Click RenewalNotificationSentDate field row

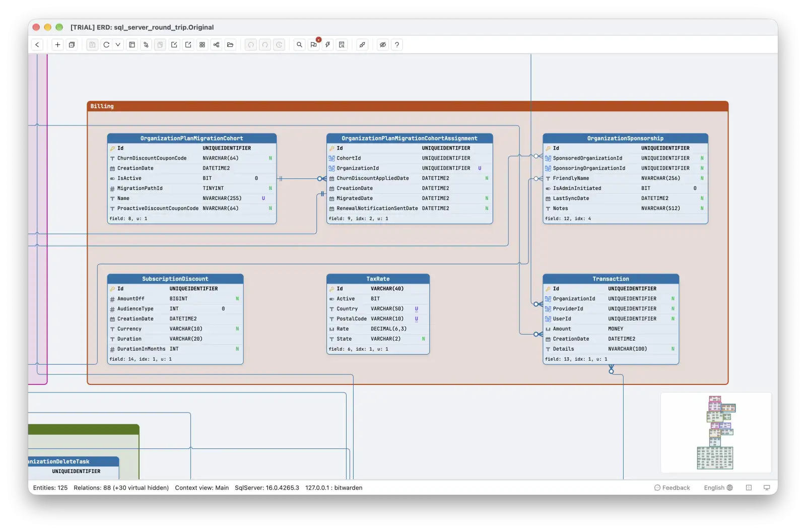click(x=410, y=209)
